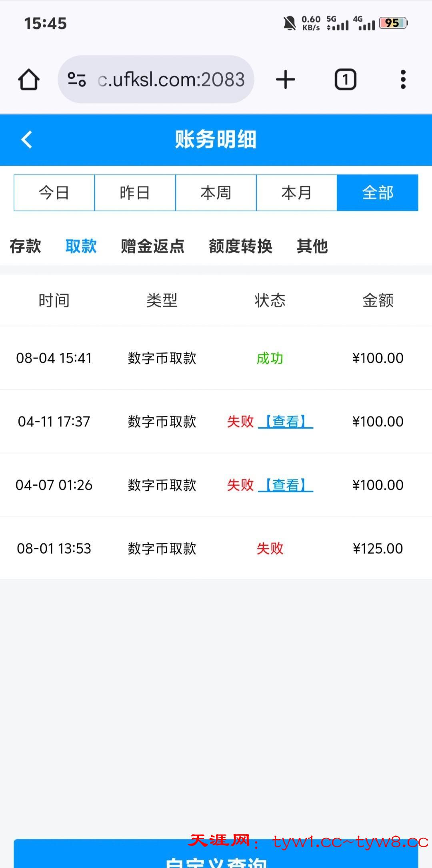
Task: Tap the battery indicator in status bar
Action: coord(393,23)
